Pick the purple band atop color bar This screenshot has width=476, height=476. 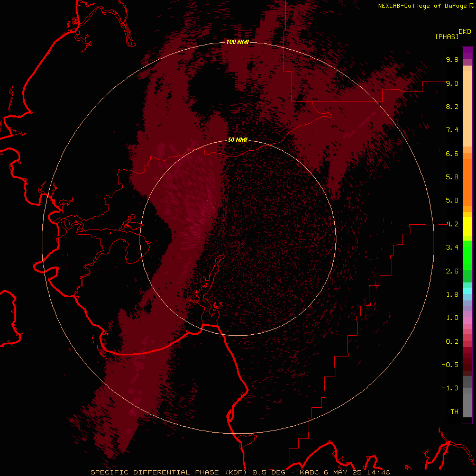click(x=467, y=53)
